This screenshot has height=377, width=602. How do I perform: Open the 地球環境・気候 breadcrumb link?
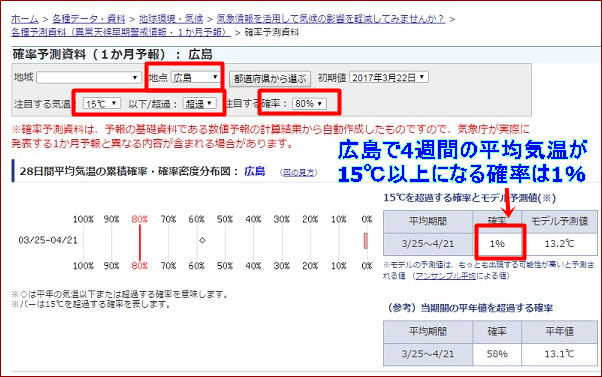[x=171, y=18]
